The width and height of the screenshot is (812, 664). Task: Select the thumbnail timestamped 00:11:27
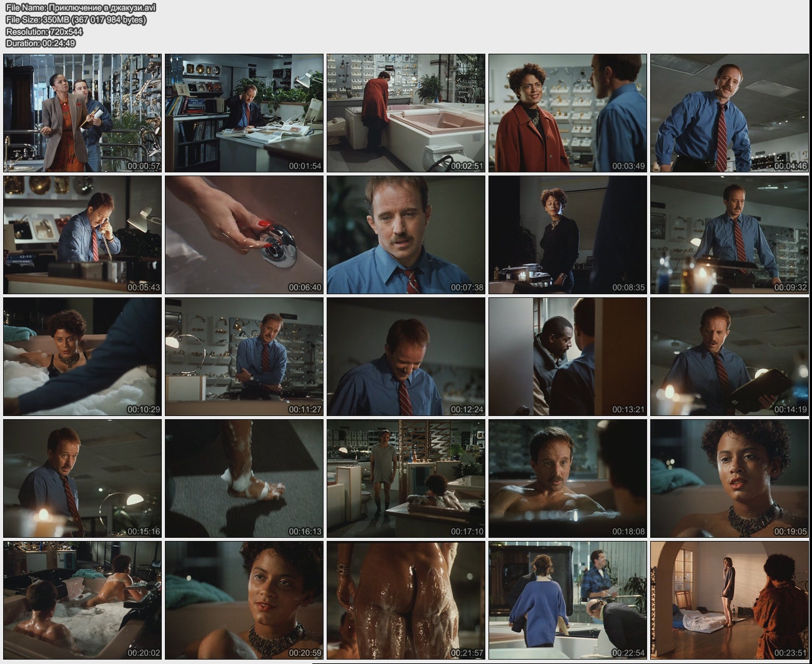[x=244, y=357]
